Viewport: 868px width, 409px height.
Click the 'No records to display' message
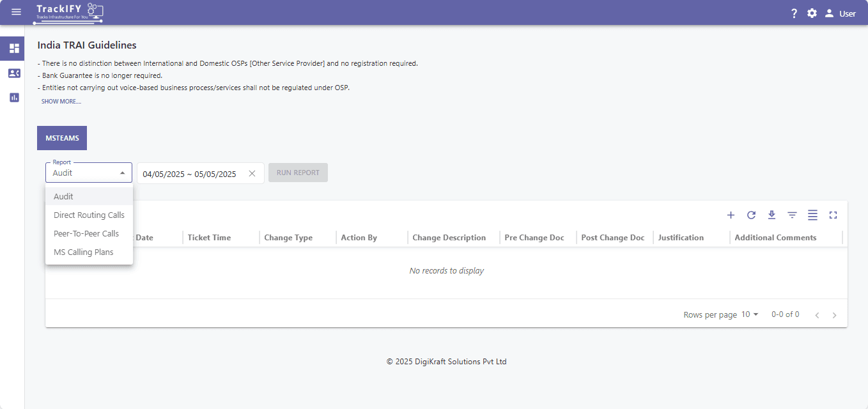[x=447, y=271]
